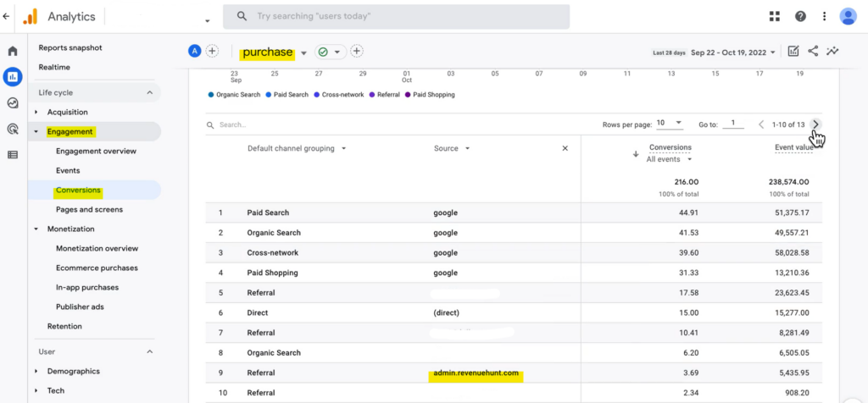
Task: Go to the next page of table rows
Action: (x=815, y=124)
